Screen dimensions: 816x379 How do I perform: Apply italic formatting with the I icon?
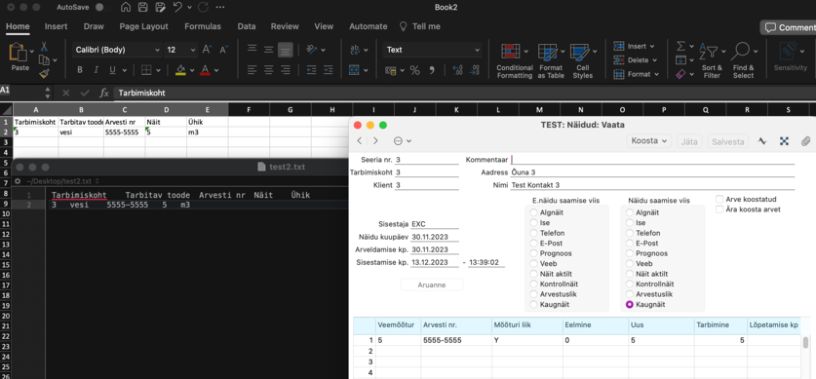click(96, 70)
